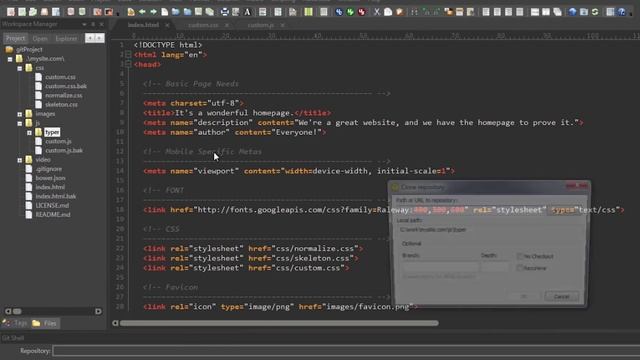Collapse the js folder node
This screenshot has height=360, width=640.
click(x=20, y=123)
